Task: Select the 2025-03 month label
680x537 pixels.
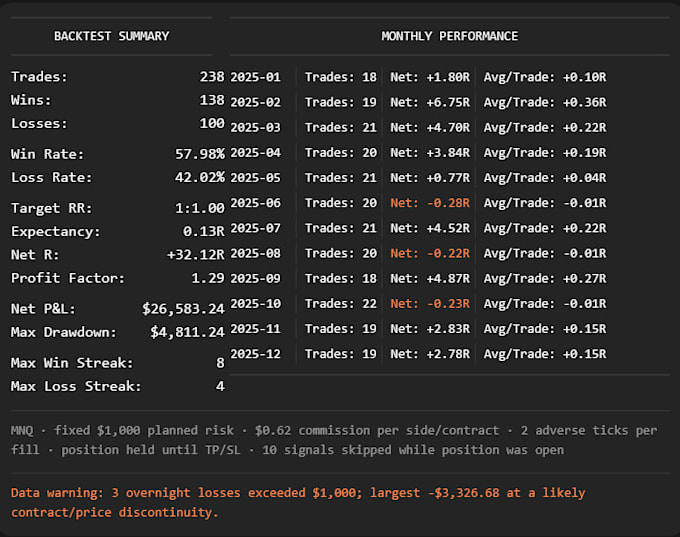Action: pos(255,128)
